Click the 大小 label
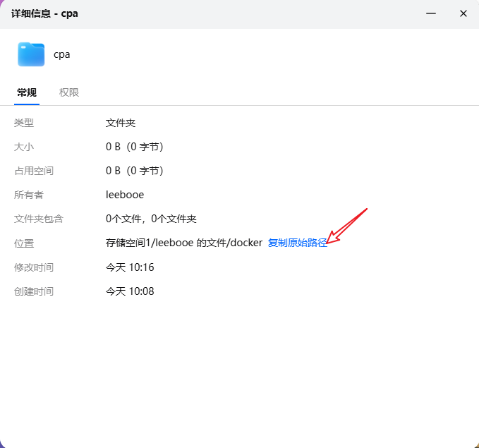This screenshot has height=448, width=479. coord(24,147)
